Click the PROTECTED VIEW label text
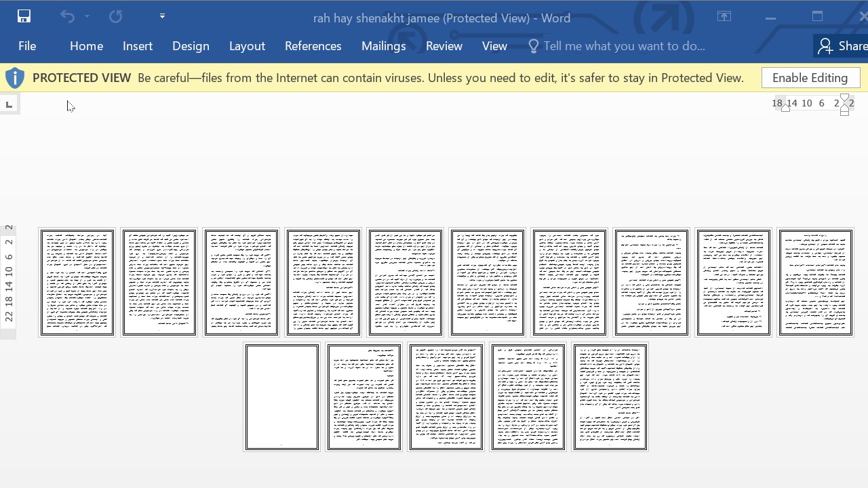Viewport: 868px width, 488px height. pyautogui.click(x=81, y=78)
